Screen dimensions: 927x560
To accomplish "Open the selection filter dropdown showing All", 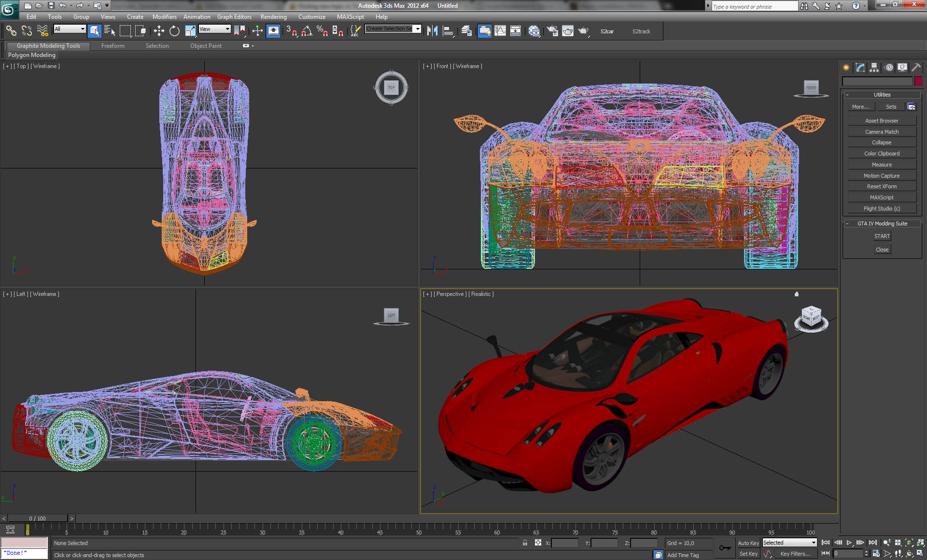I will point(69,29).
